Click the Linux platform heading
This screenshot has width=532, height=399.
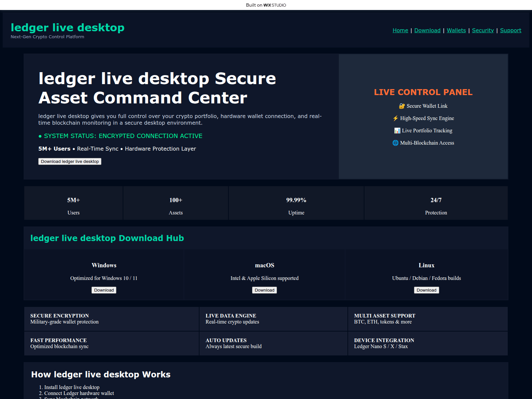tap(426, 265)
